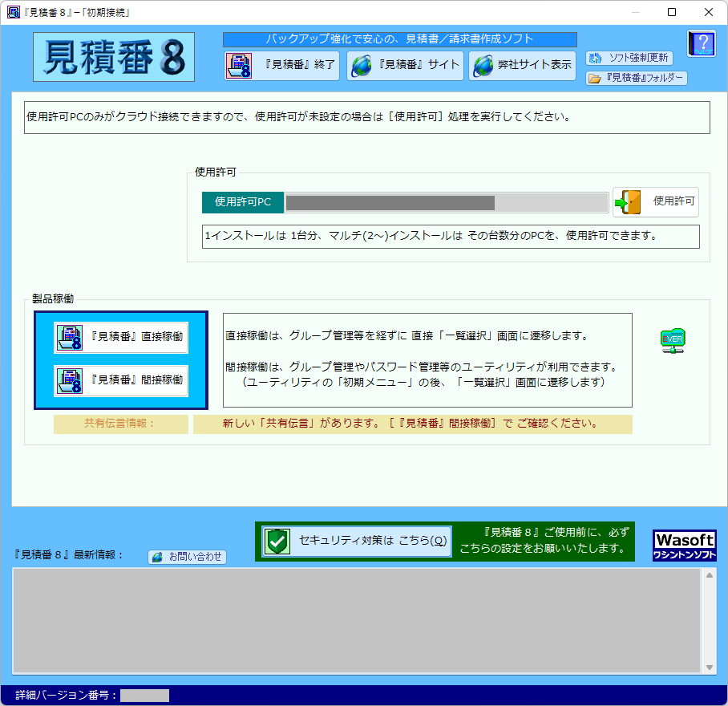
Task: Open 弊社サイト表示 button
Action: (522, 66)
